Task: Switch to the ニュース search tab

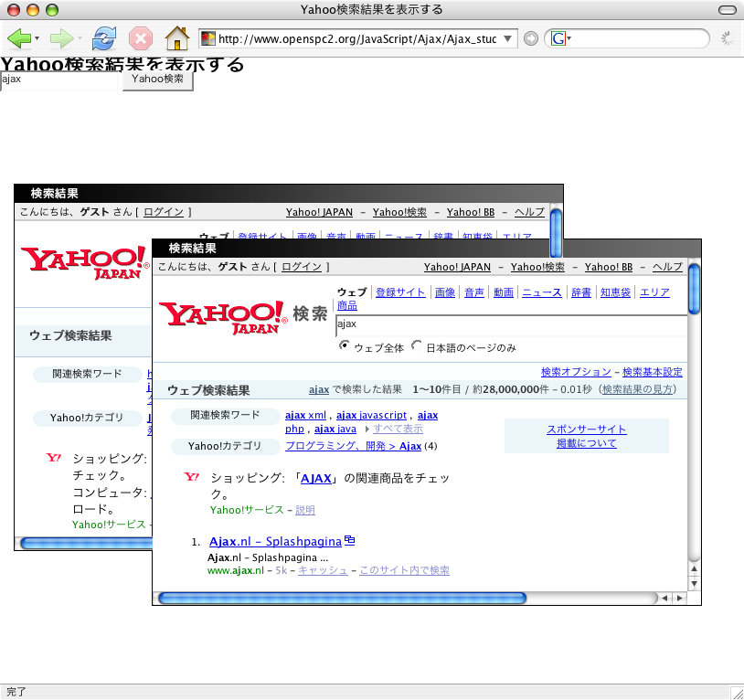Action: pyautogui.click(x=542, y=292)
